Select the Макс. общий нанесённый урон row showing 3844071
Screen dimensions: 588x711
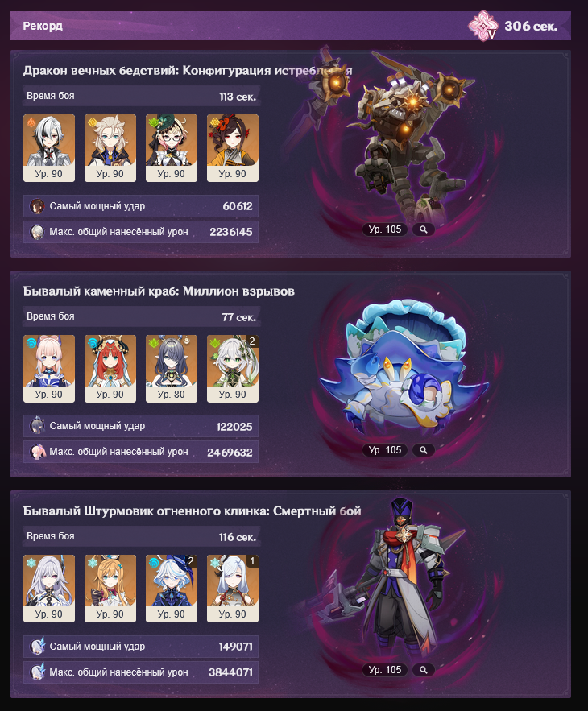141,672
